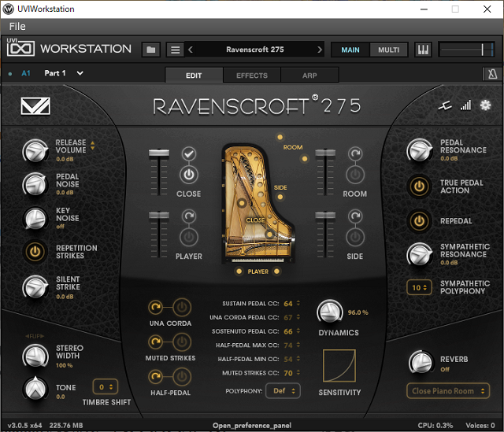Open the Close Piano Room reverb dropdown
This screenshot has height=432, width=504.
click(x=448, y=391)
